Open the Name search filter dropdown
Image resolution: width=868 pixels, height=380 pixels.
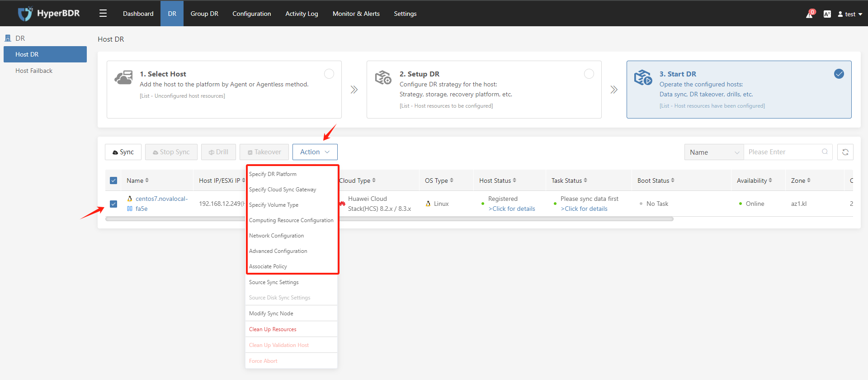[x=714, y=152]
